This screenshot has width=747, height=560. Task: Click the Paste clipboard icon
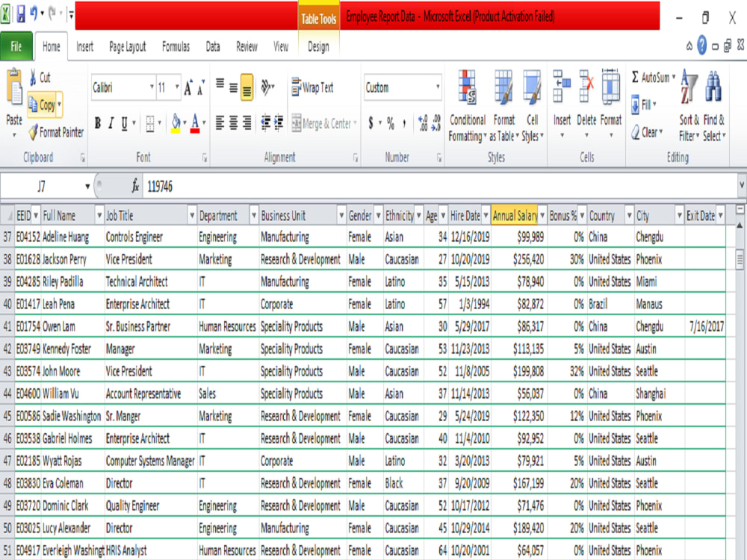(14, 87)
